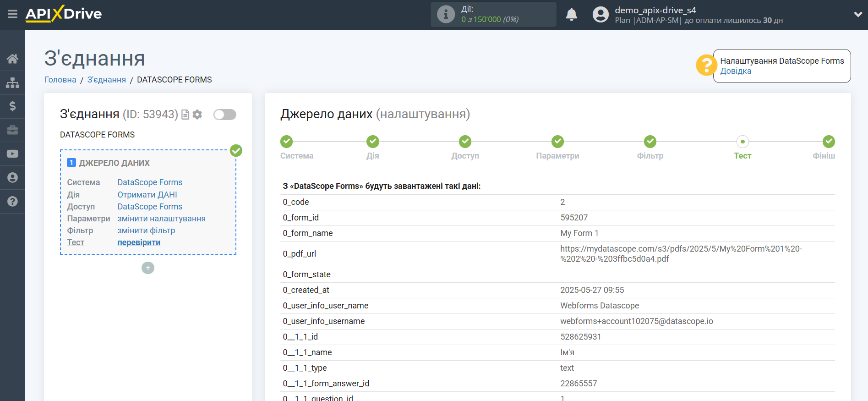Click the data source green checkmark badge
Image resolution: width=868 pixels, height=401 pixels.
tap(236, 150)
